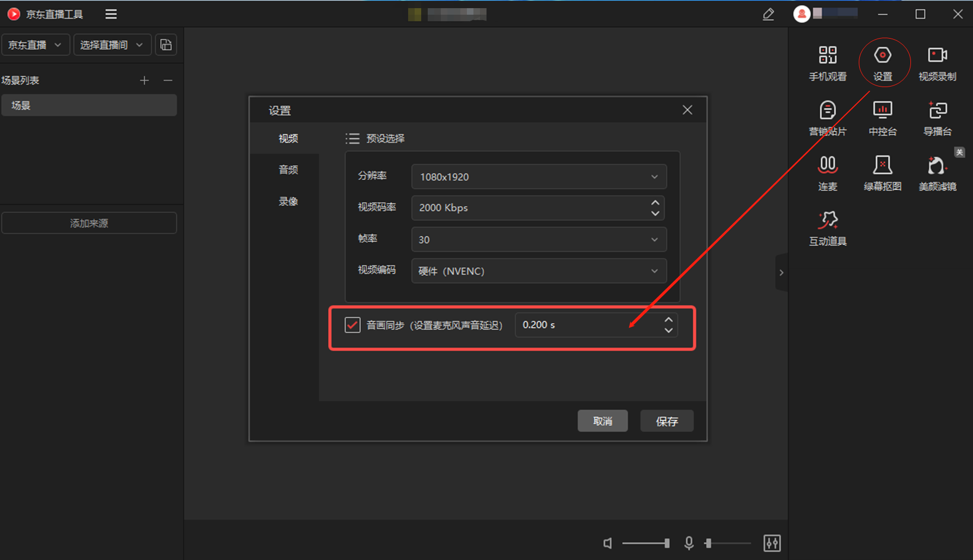
Task: Select the 场景 item in scene list
Action: pos(89,105)
